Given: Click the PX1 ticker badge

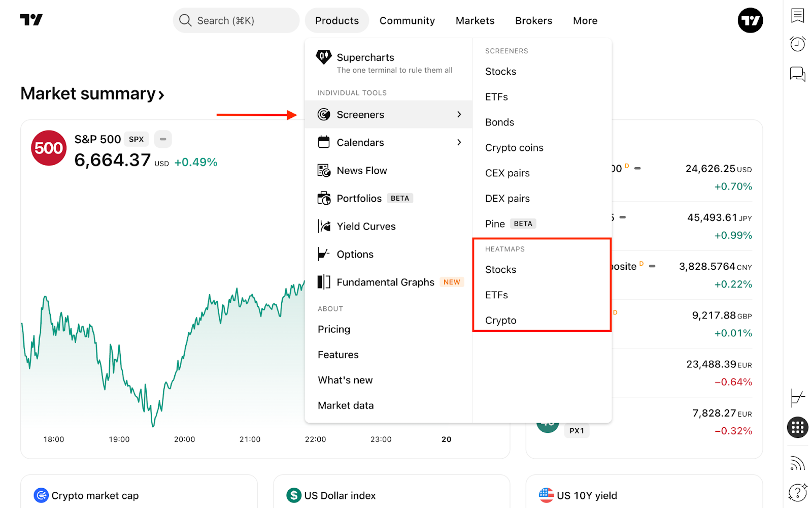Looking at the screenshot, I should click(x=577, y=431).
